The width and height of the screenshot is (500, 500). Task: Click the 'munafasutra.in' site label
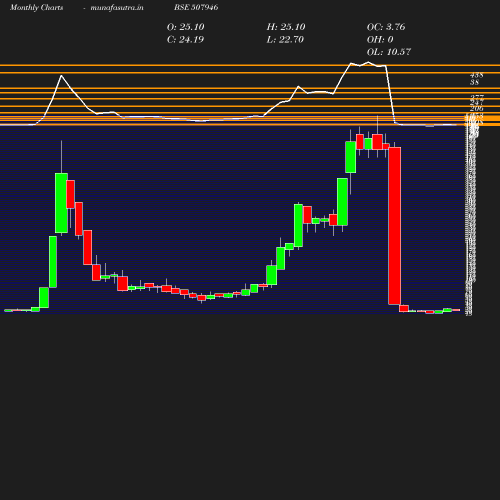(x=117, y=7)
